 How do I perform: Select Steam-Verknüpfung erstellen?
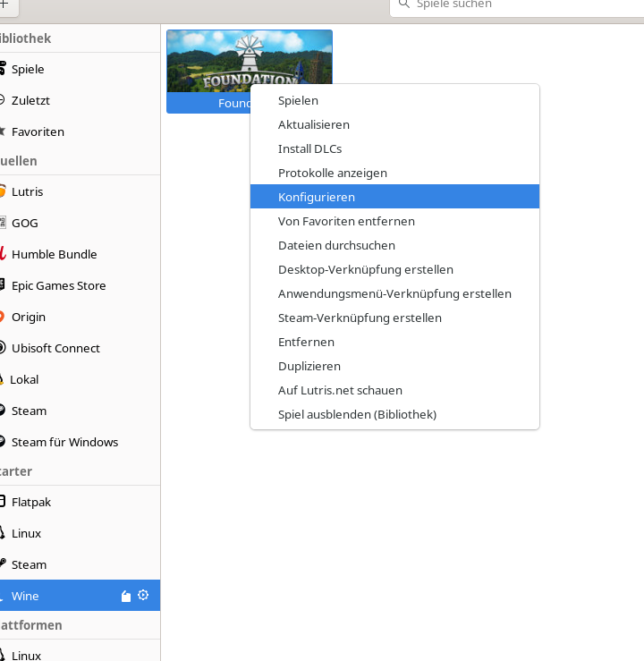coord(394,318)
